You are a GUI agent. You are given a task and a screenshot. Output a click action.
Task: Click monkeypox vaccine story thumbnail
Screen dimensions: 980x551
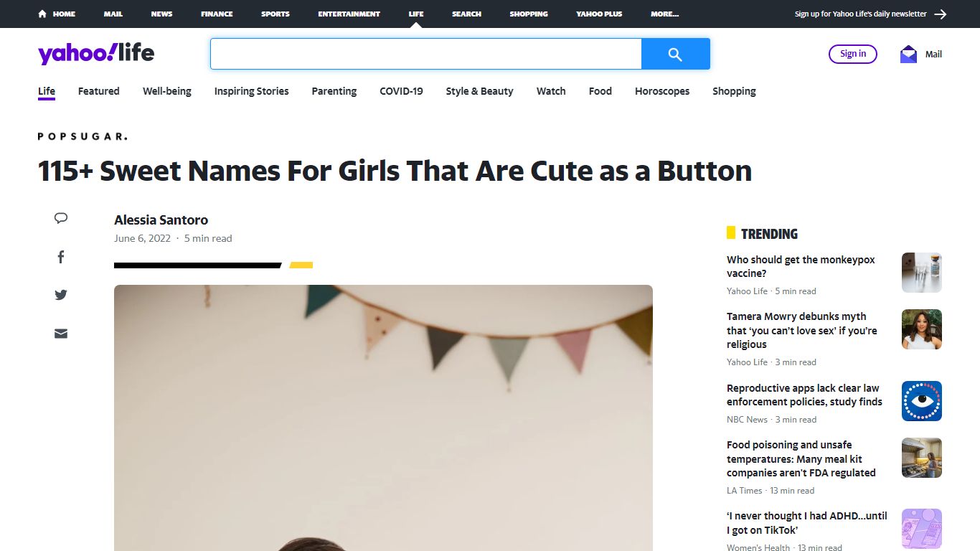click(x=921, y=273)
